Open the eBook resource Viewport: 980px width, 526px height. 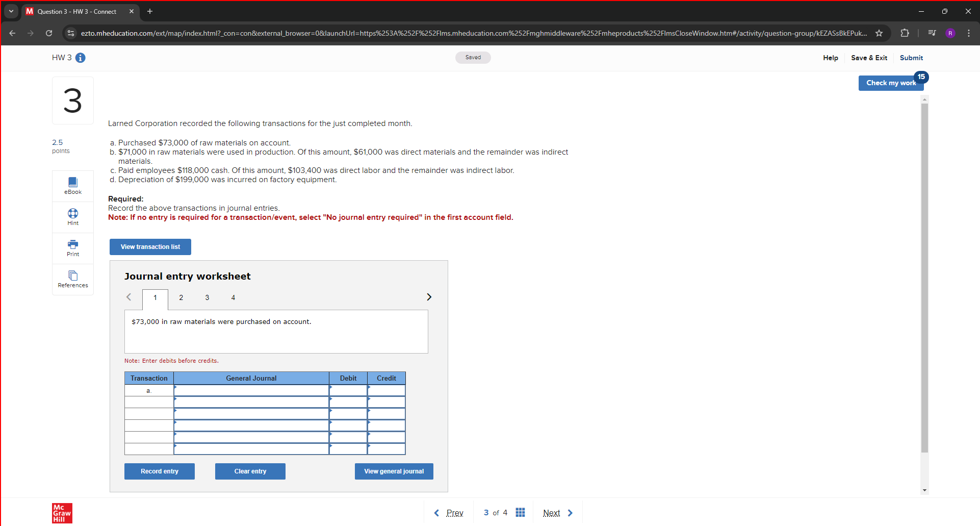[x=73, y=186]
